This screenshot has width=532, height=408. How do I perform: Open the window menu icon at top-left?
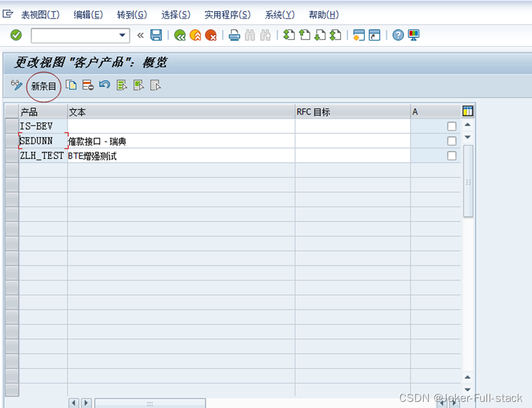(x=8, y=14)
